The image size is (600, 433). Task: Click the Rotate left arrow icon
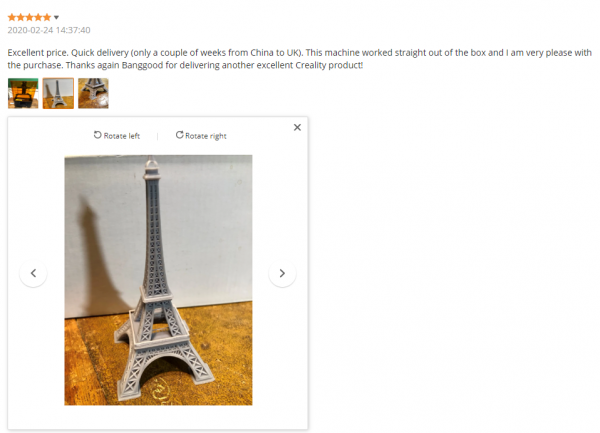point(98,135)
